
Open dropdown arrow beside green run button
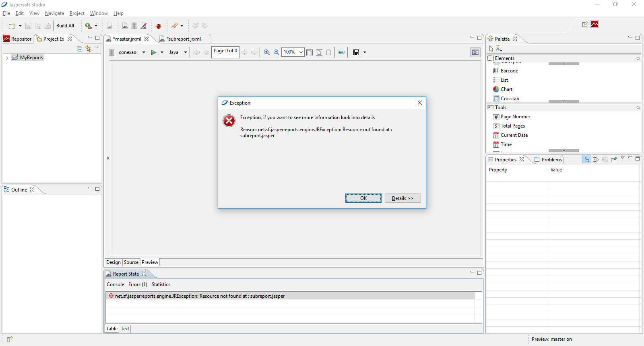click(x=162, y=52)
